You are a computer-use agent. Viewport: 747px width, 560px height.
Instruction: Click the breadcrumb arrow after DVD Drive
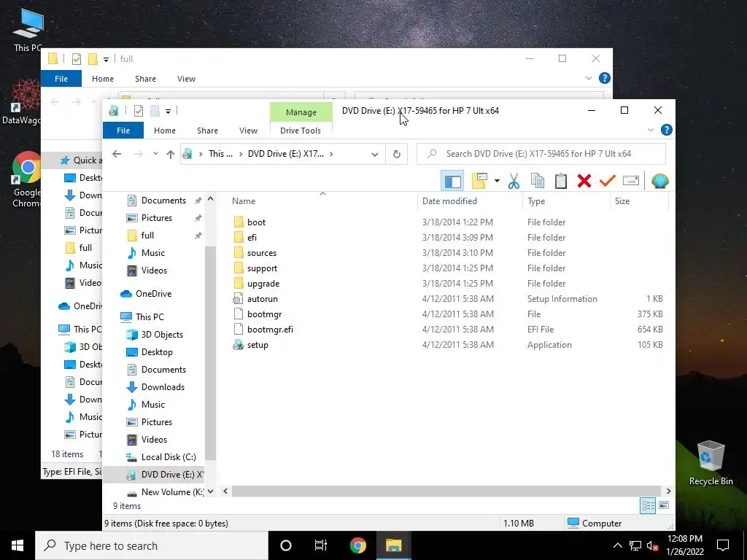332,154
